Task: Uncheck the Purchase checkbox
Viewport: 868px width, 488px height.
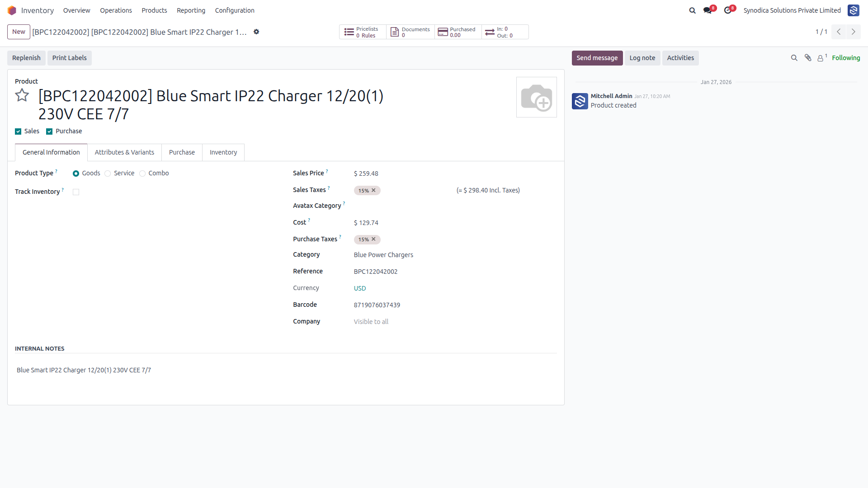Action: click(49, 131)
